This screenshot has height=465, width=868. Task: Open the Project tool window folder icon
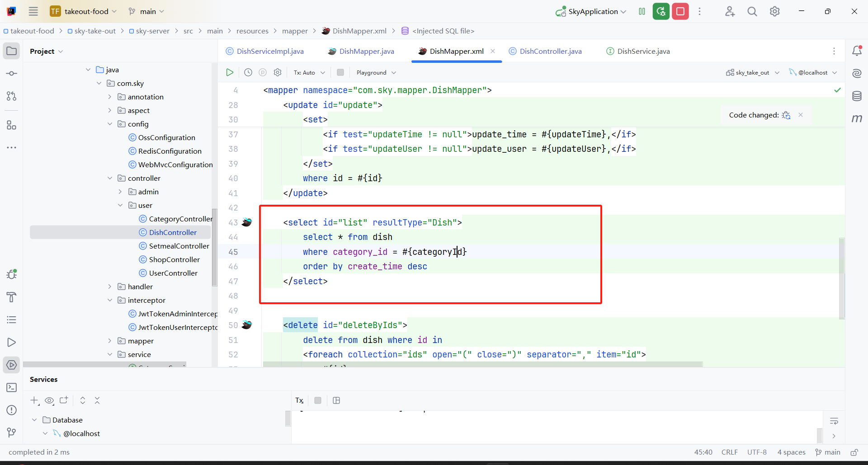(12, 51)
